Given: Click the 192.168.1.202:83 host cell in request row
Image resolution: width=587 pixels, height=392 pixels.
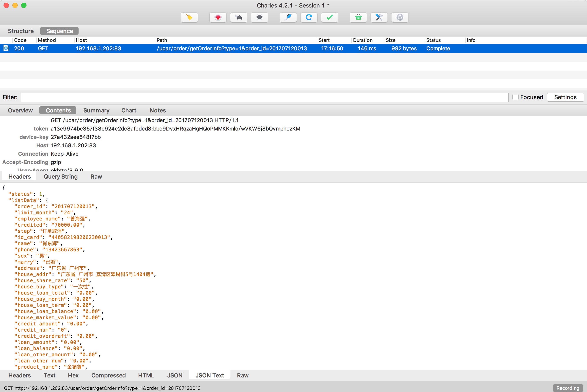Looking at the screenshot, I should point(98,48).
